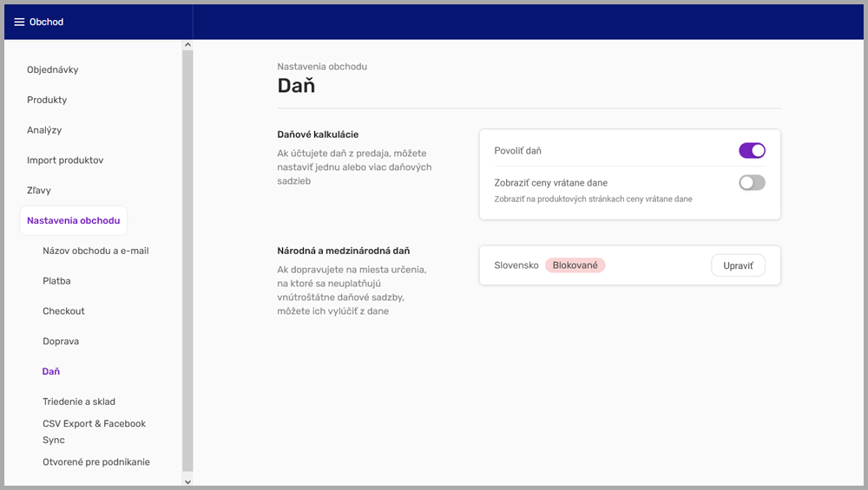The image size is (868, 490).
Task: Open CSV Export & Facebook Sync
Action: pyautogui.click(x=94, y=431)
